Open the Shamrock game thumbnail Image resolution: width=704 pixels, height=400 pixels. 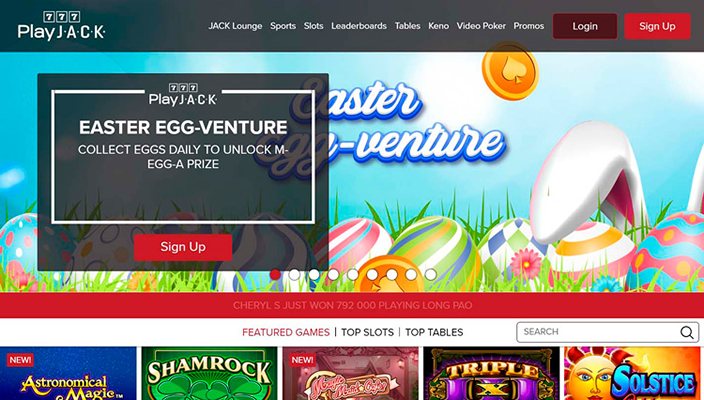pyautogui.click(x=209, y=374)
